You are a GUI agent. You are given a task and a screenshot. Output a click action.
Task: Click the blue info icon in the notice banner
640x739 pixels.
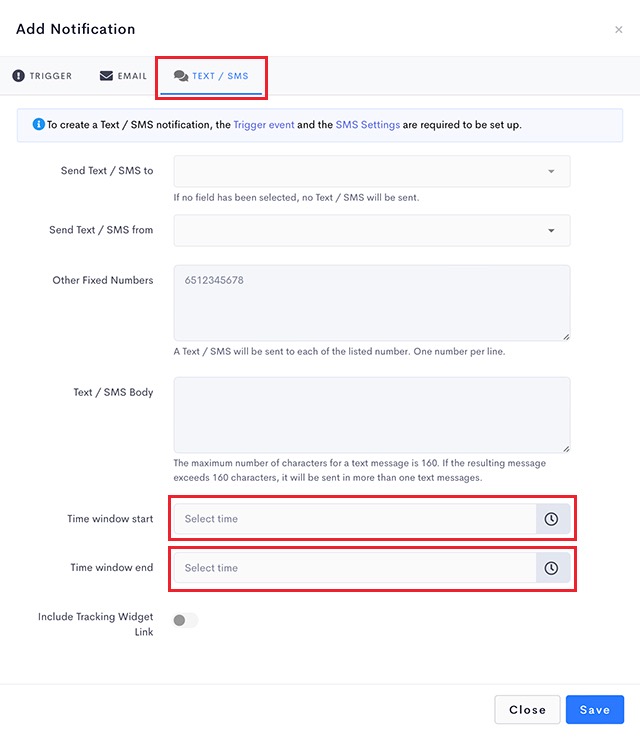[x=39, y=124]
